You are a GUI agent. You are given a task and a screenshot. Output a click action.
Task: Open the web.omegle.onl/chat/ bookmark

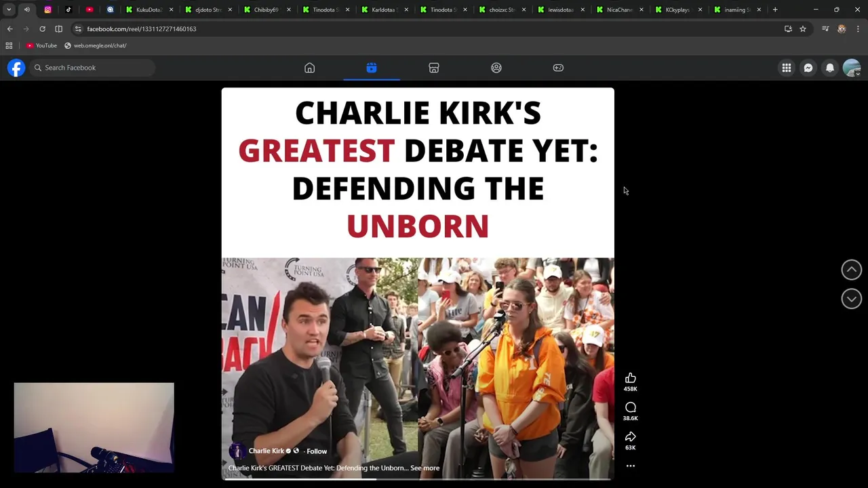[96, 45]
